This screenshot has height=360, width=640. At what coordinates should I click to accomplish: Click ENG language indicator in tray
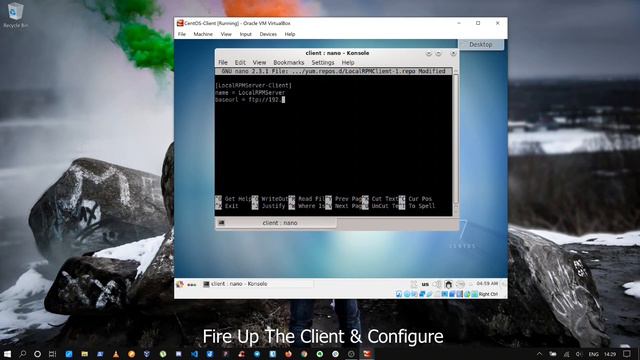point(594,354)
